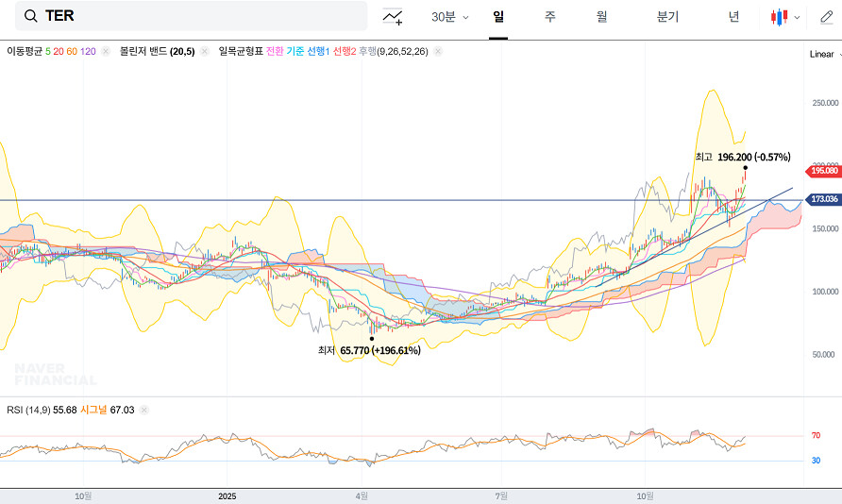Click the moving average 5 legend
842x504 pixels.
tap(48, 52)
